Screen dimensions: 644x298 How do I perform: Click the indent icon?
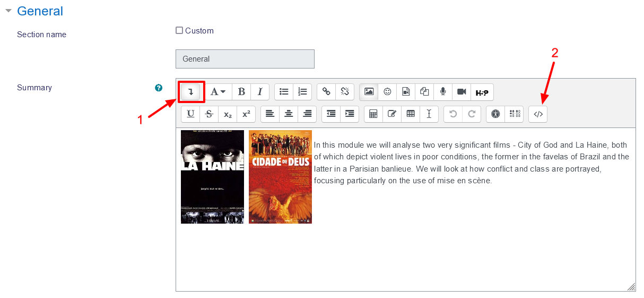[350, 114]
